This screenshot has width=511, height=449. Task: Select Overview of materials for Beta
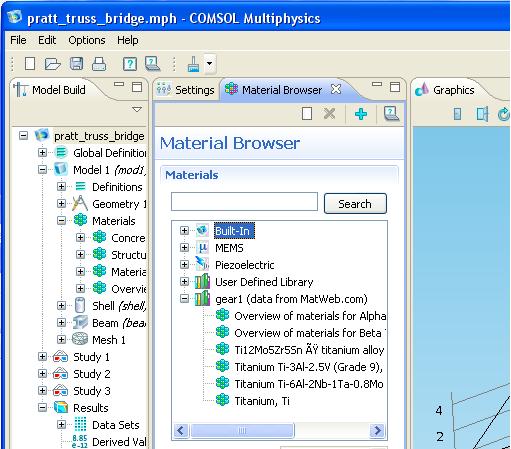(310, 333)
